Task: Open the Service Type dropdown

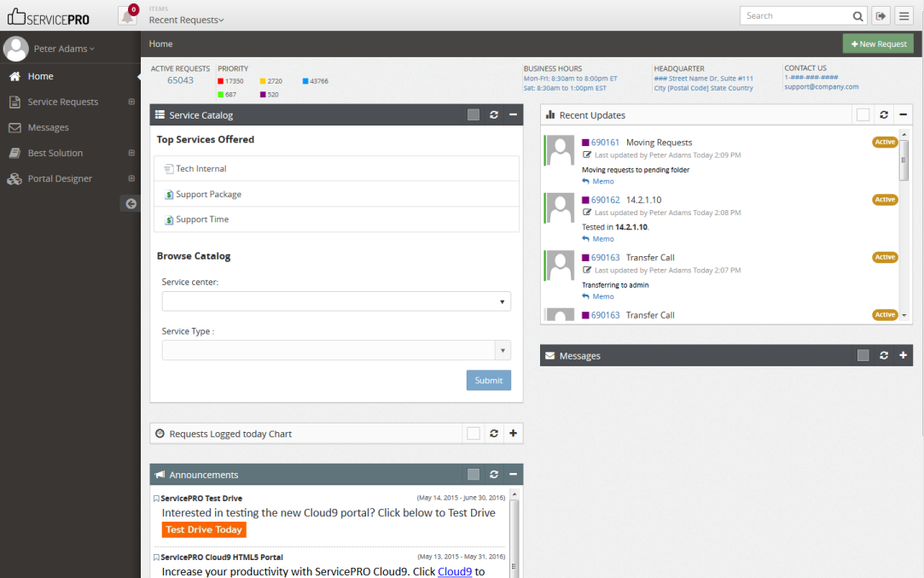Action: (x=503, y=350)
